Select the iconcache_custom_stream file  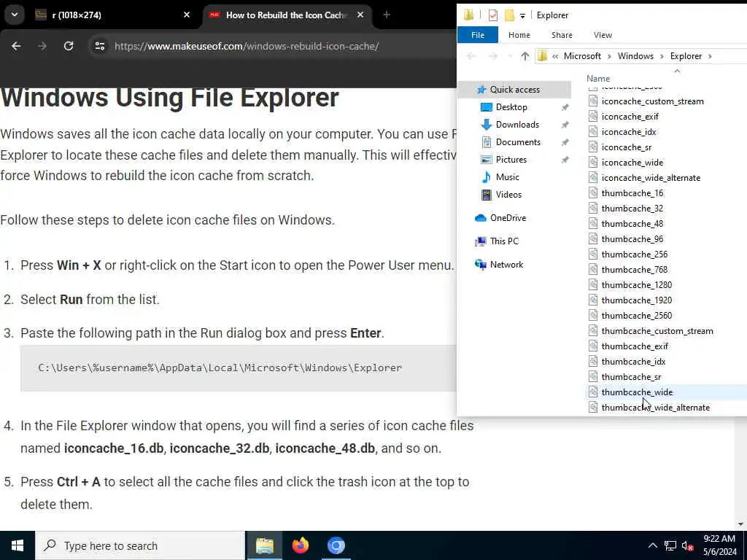coord(652,101)
